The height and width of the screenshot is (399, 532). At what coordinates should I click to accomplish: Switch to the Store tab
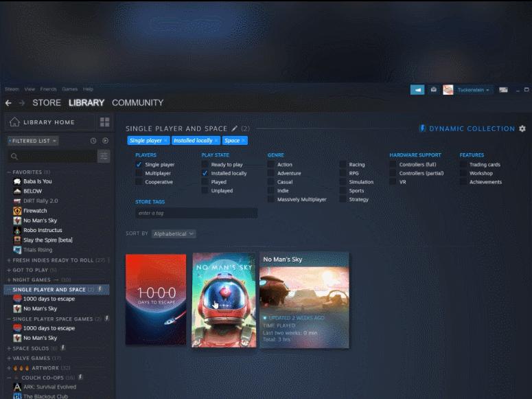click(47, 103)
